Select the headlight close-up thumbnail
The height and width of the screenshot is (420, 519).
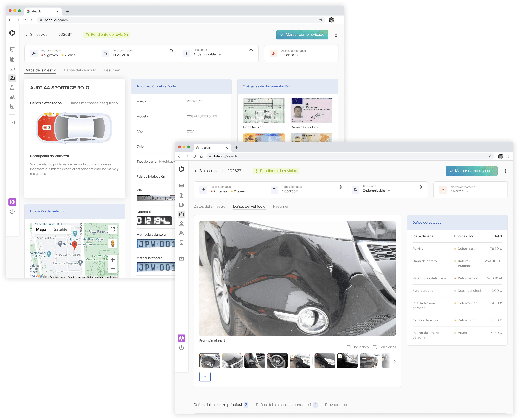pos(277,361)
